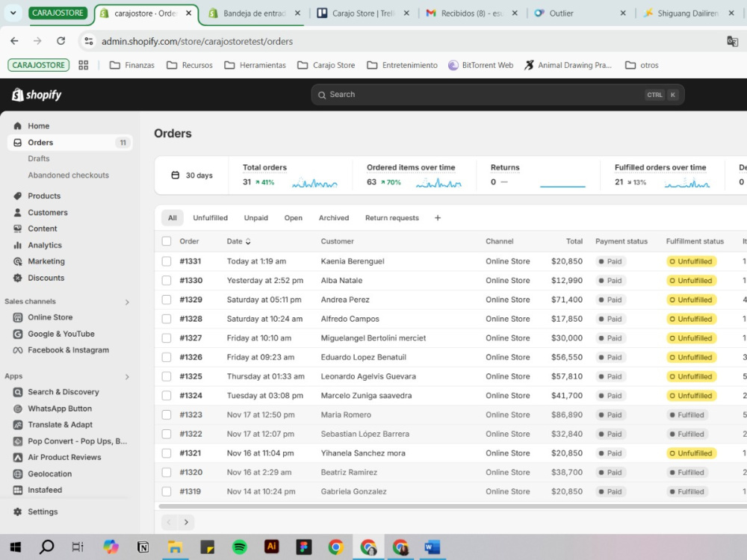Check the box for order #1330

coord(167,281)
